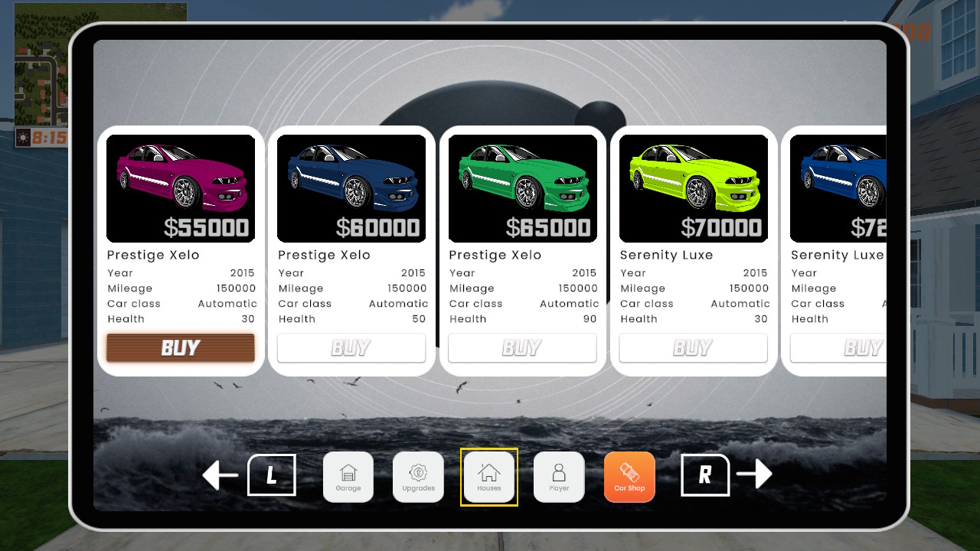The height and width of the screenshot is (551, 980).
Task: Select the orange Car Shop icon
Action: tap(629, 477)
